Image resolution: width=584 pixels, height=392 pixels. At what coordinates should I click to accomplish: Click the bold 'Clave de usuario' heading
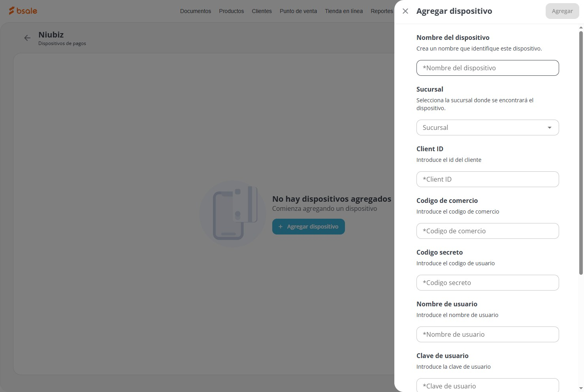click(x=443, y=356)
